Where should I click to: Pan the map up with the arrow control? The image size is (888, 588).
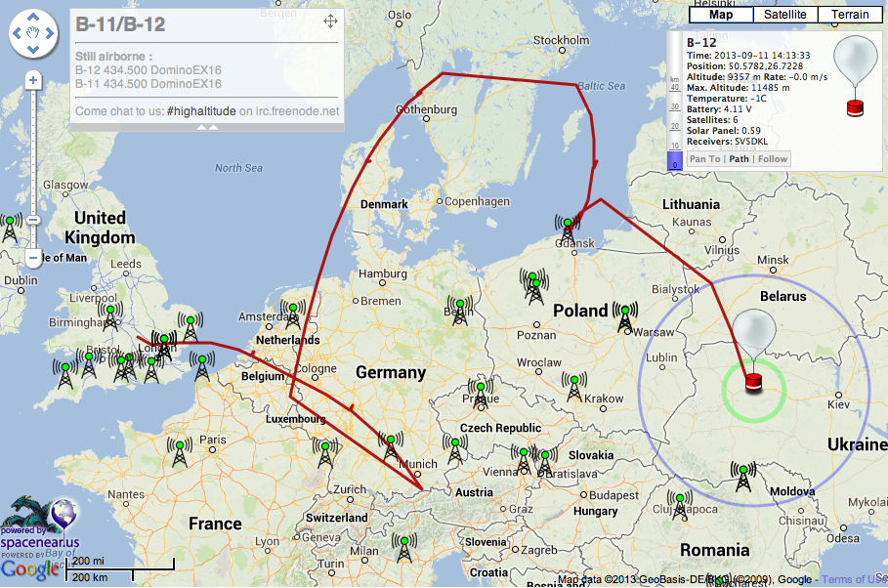(33, 17)
